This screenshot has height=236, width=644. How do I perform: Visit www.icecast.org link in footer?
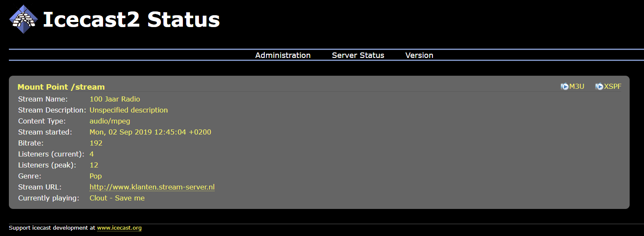coord(119,228)
